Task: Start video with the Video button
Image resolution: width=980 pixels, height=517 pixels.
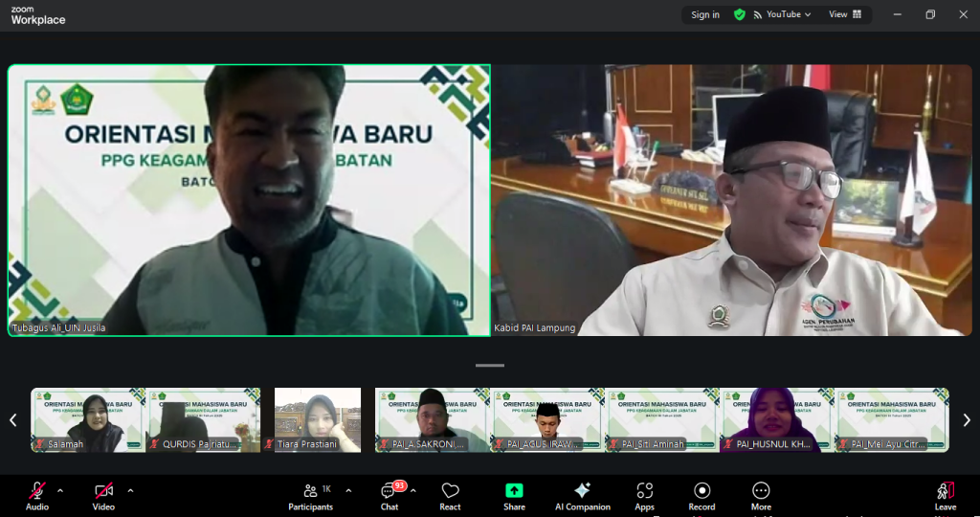Action: pos(103,494)
